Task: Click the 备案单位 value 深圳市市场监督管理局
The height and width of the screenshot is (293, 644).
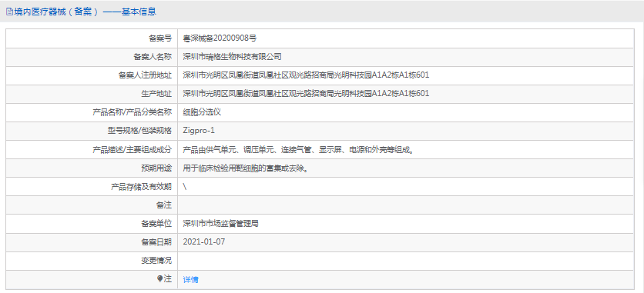Action: coord(220,223)
